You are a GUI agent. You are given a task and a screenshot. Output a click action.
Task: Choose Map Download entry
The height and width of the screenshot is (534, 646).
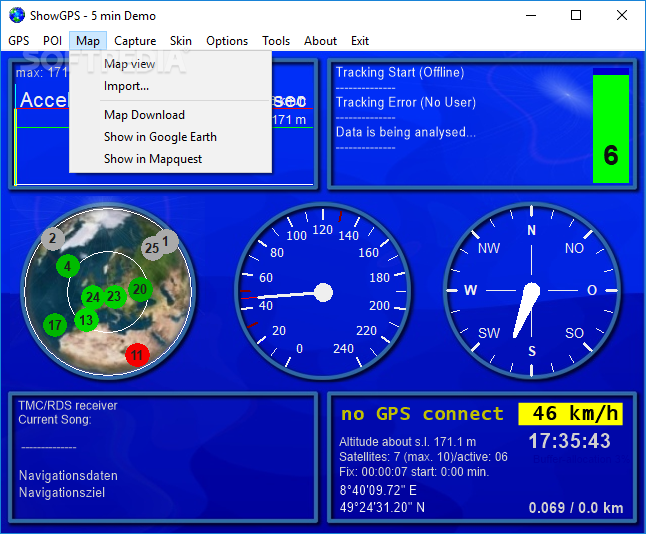point(171,115)
